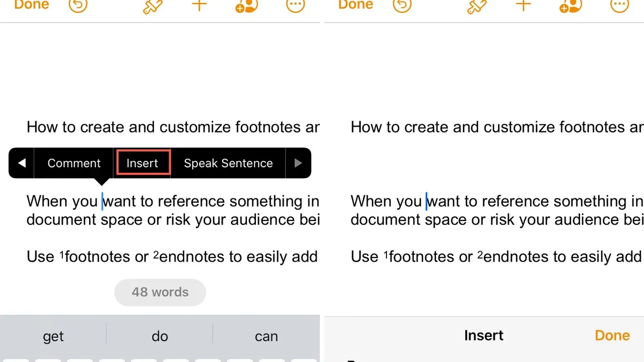Pick the keyboard suggestion "get"
The width and height of the screenshot is (644, 362).
pos(54,336)
